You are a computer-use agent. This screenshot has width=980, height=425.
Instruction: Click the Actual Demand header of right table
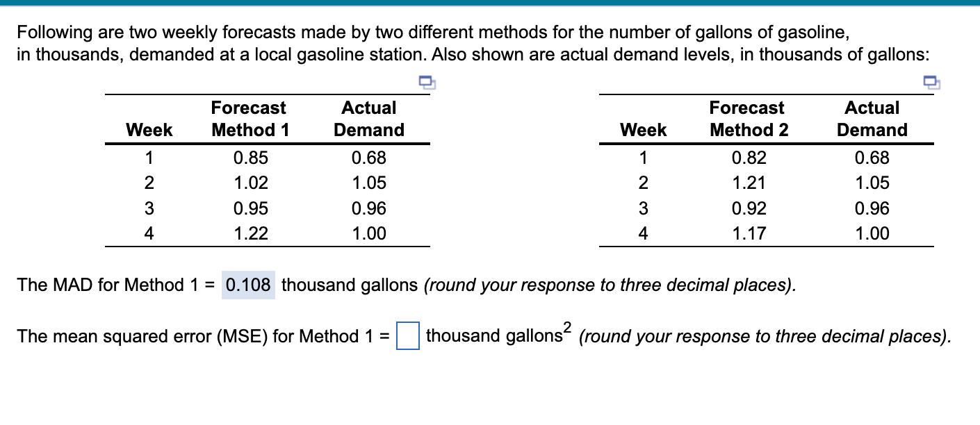click(872, 119)
